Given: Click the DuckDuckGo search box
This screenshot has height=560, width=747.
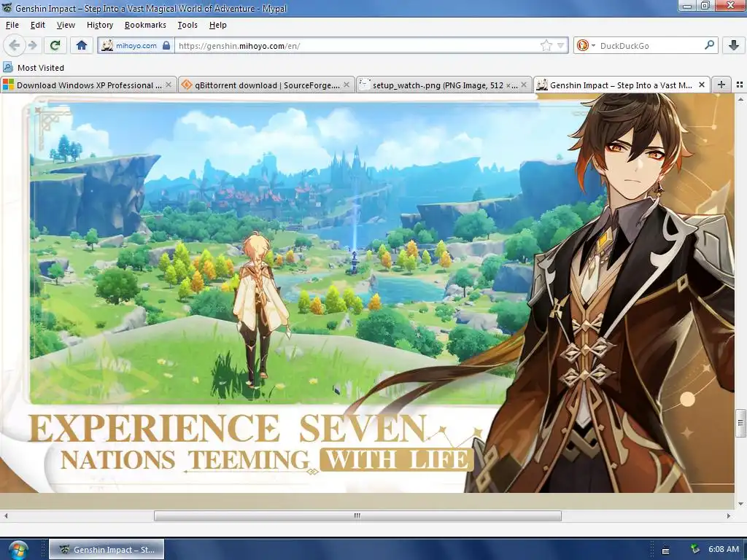Looking at the screenshot, I should 649,46.
